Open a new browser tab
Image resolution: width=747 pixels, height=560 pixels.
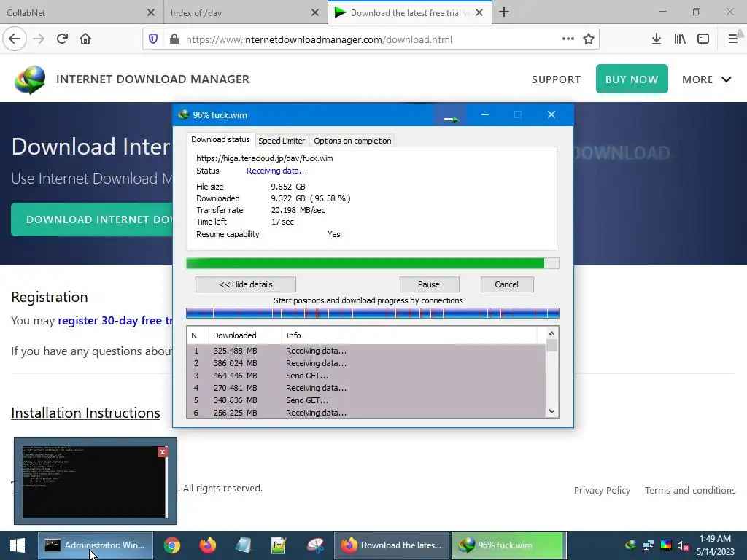coord(504,12)
